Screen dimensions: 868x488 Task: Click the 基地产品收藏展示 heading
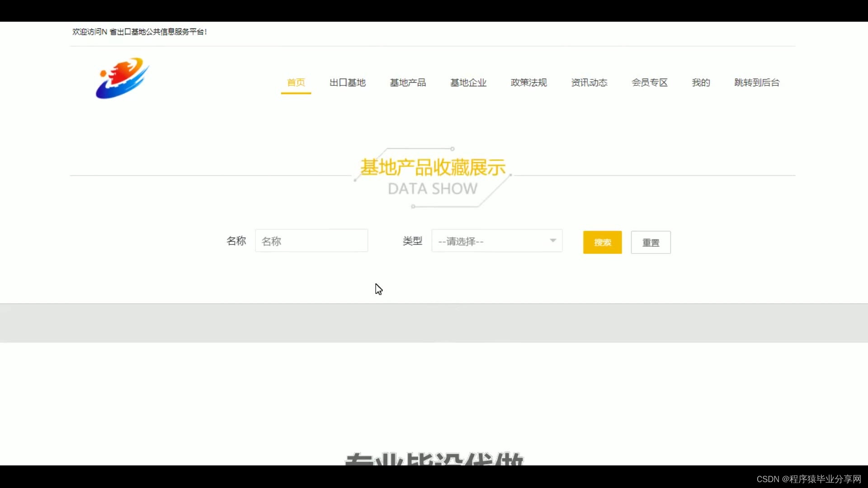pos(433,168)
